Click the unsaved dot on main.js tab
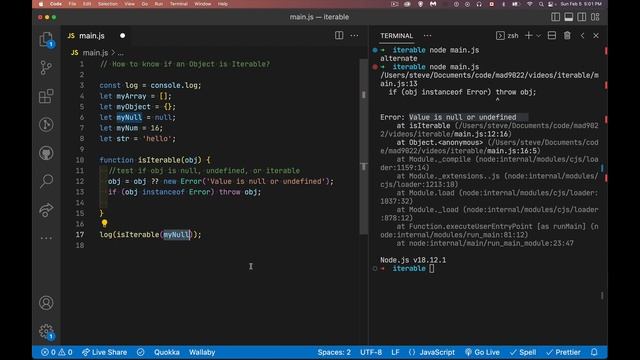 click(122, 36)
